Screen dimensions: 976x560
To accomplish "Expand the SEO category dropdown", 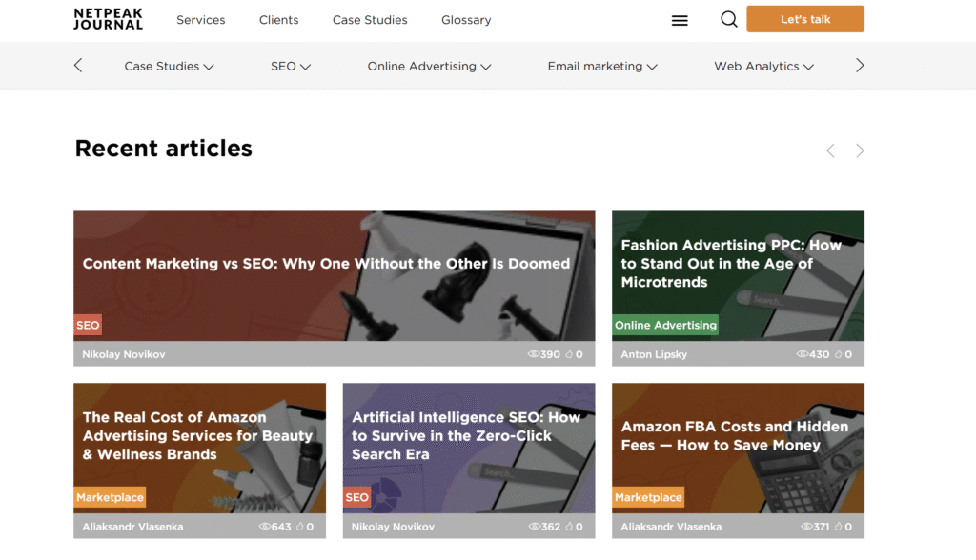I will coord(291,66).
